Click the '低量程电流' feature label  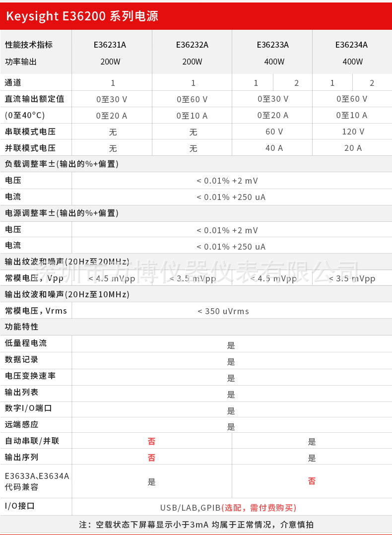(x=26, y=343)
